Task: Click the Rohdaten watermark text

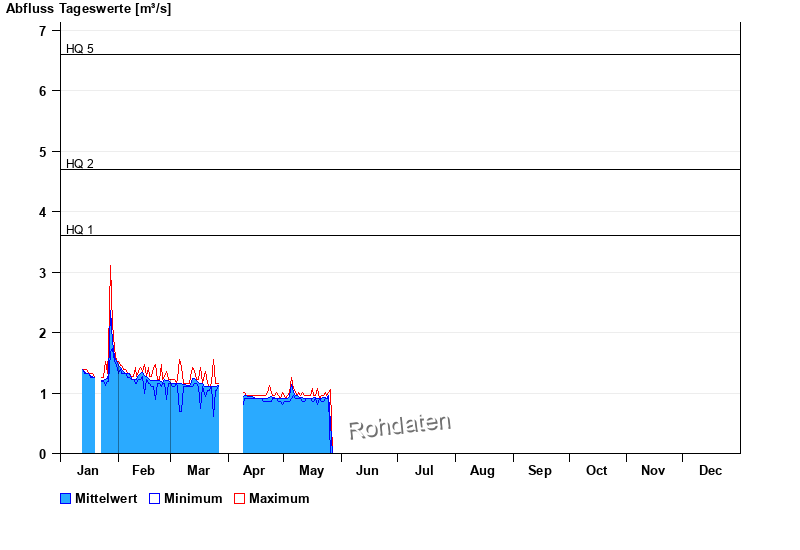Action: pos(399,426)
